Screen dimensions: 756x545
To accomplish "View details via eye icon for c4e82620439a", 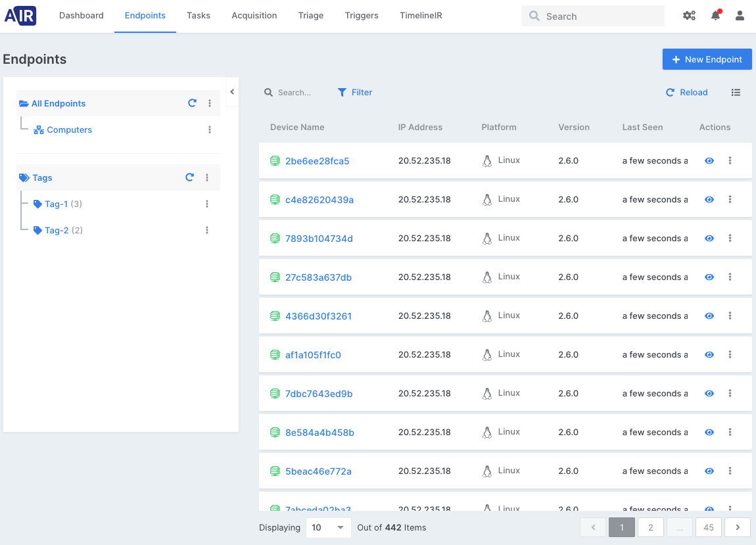I will [x=709, y=199].
